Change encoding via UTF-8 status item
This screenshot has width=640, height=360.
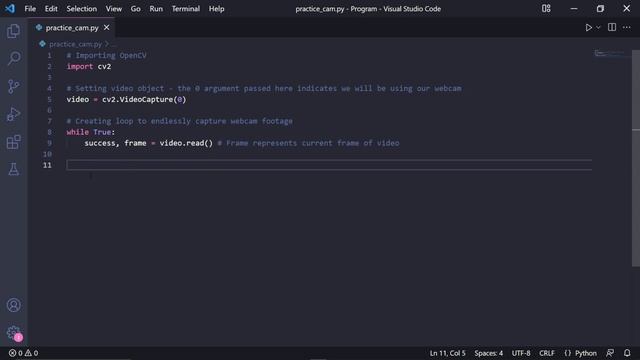(521, 353)
